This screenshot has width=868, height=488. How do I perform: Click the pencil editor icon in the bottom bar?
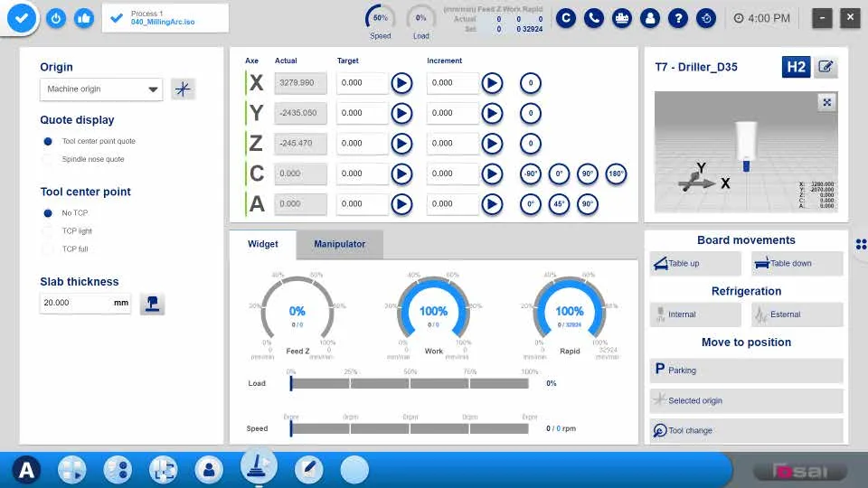(309, 470)
